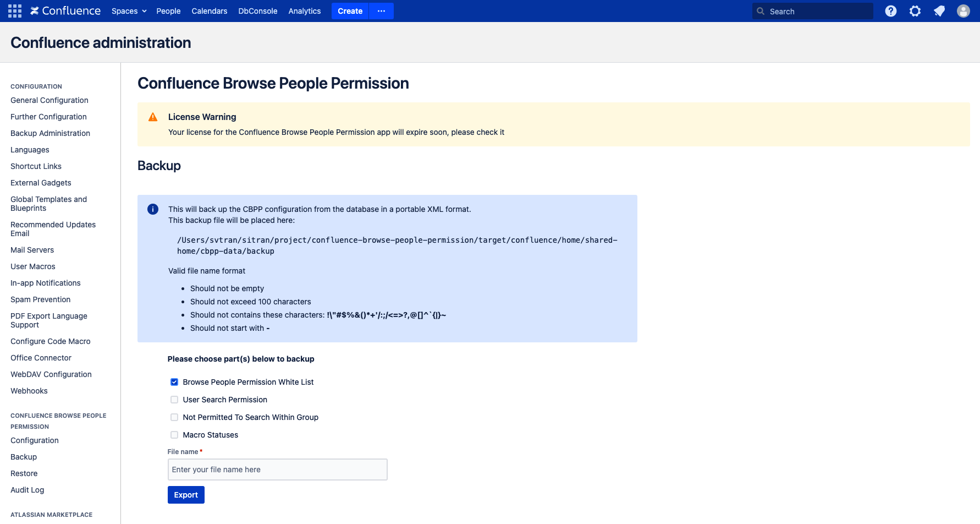Open the Calendars menu item
The width and height of the screenshot is (980, 524).
pyautogui.click(x=209, y=11)
